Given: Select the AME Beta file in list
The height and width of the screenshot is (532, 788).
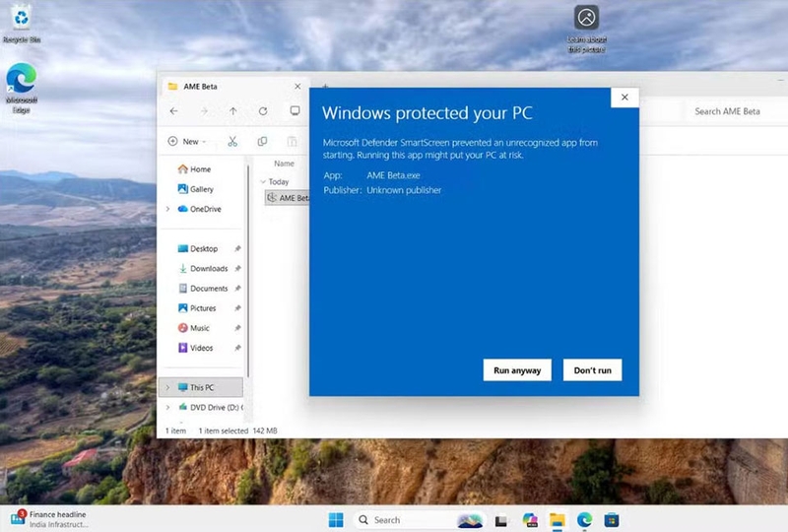Looking at the screenshot, I should tap(288, 198).
